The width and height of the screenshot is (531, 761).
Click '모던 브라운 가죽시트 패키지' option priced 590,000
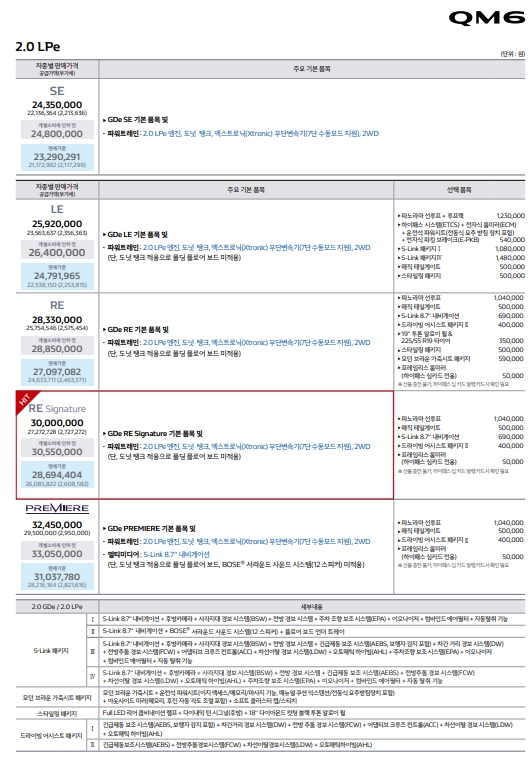pos(434,359)
